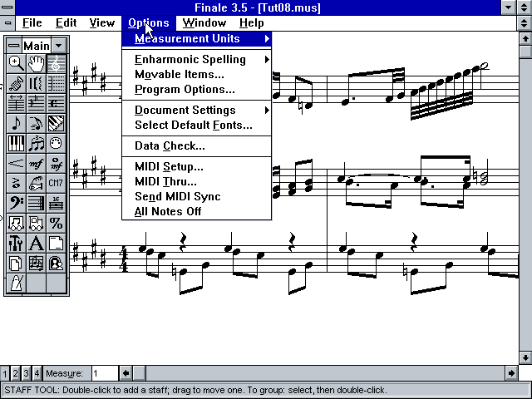
Task: Select the metronome Tempo tool
Action: [16, 283]
